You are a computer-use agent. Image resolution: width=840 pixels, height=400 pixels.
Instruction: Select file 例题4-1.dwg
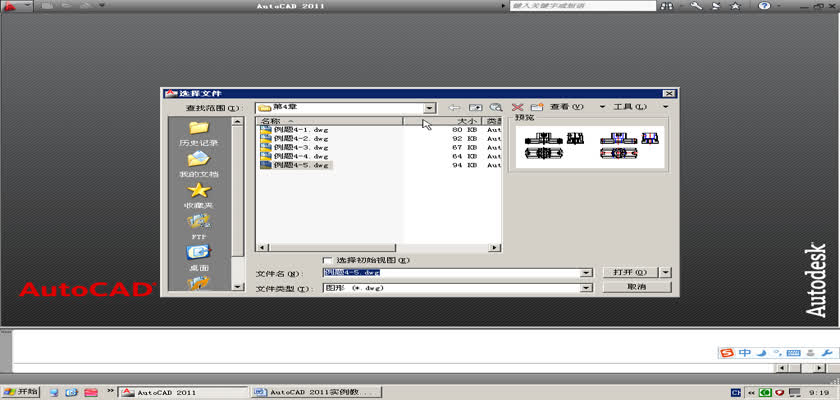coord(295,130)
